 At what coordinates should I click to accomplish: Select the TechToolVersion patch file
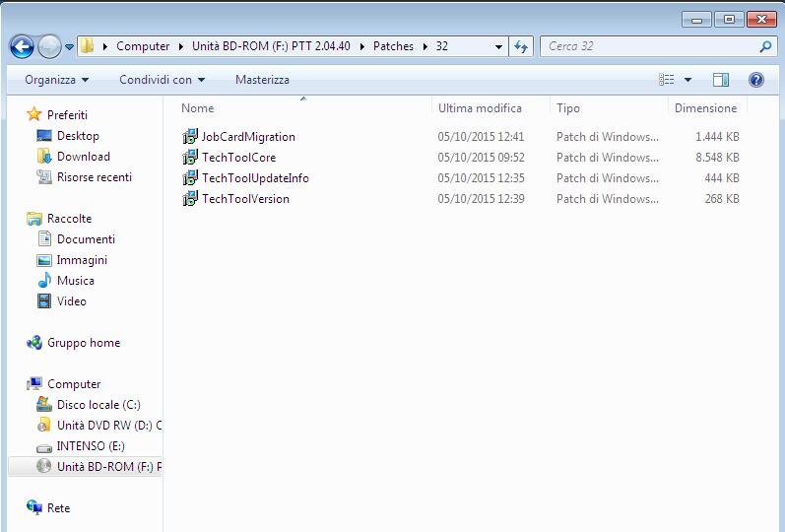point(235,198)
